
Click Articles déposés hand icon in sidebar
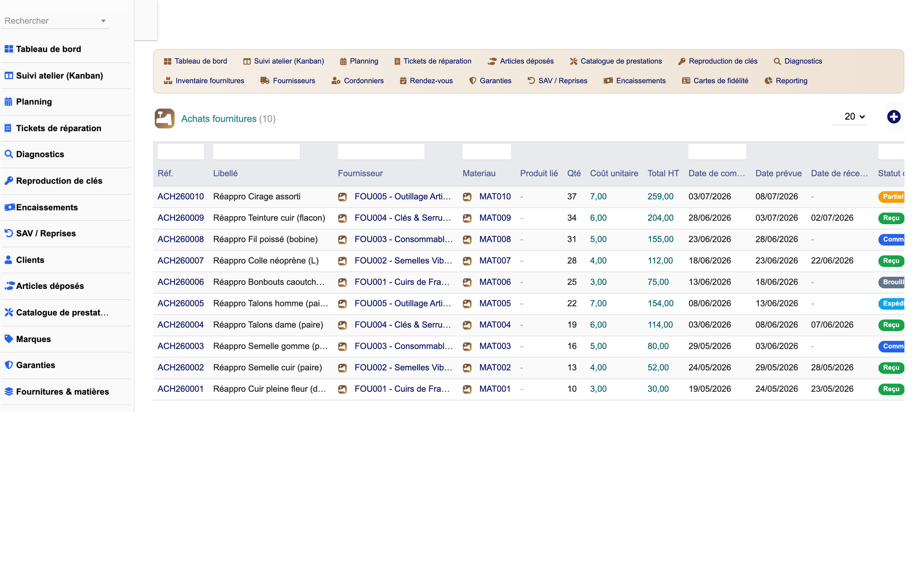[9, 286]
